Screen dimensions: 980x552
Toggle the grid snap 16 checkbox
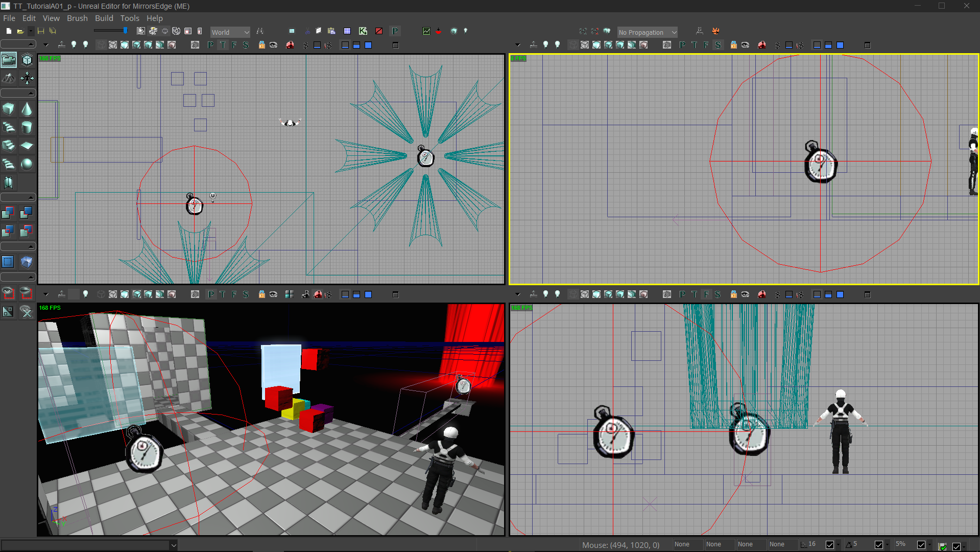coord(830,545)
